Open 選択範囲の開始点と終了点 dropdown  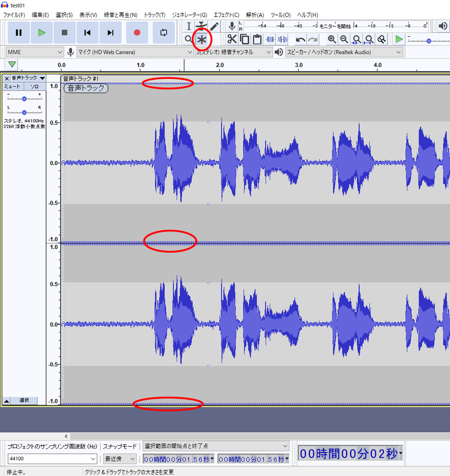pos(216,446)
